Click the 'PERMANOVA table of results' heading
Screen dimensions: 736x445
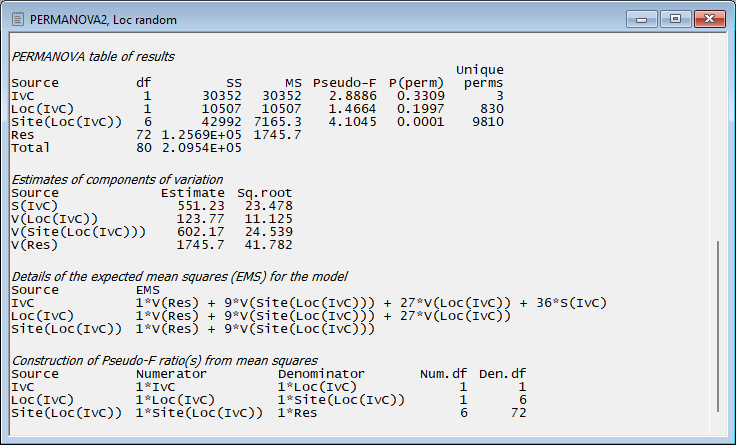click(x=92, y=56)
